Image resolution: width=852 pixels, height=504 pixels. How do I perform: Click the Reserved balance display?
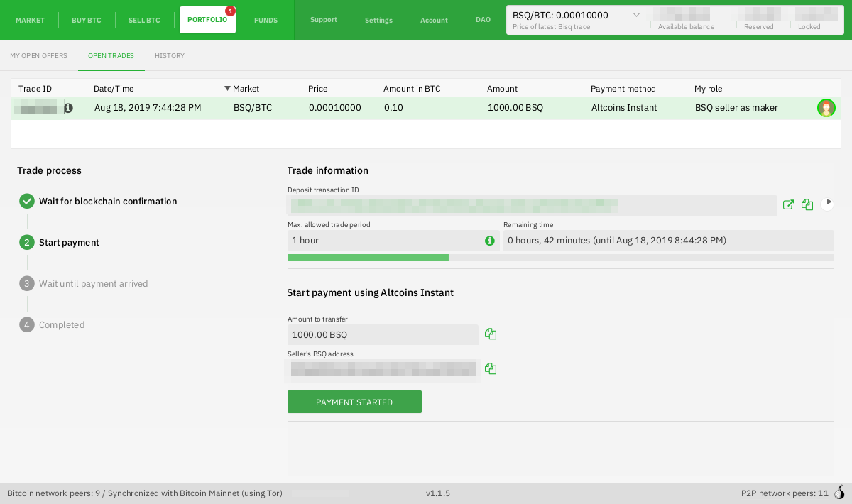pyautogui.click(x=759, y=20)
